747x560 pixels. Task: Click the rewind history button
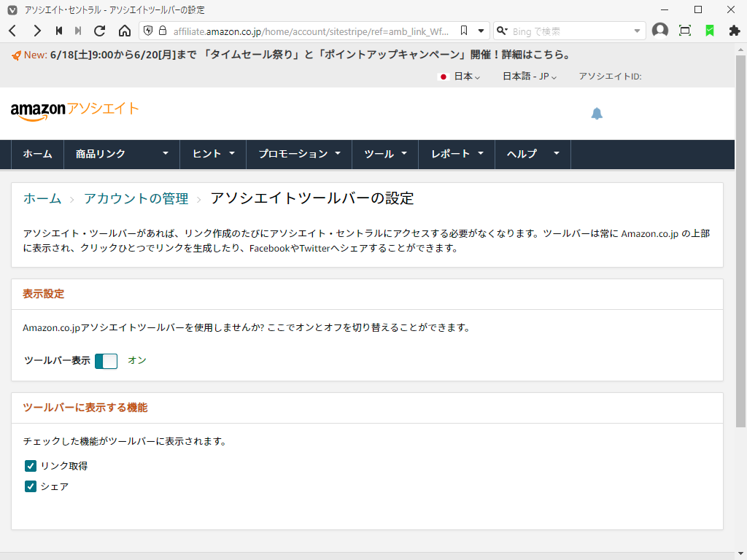59,31
